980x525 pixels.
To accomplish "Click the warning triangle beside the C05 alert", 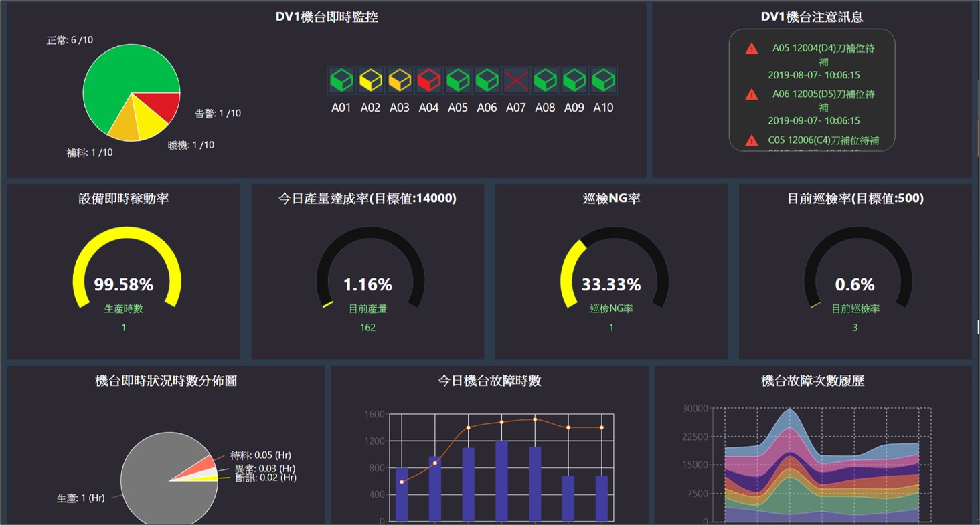I will [x=752, y=141].
